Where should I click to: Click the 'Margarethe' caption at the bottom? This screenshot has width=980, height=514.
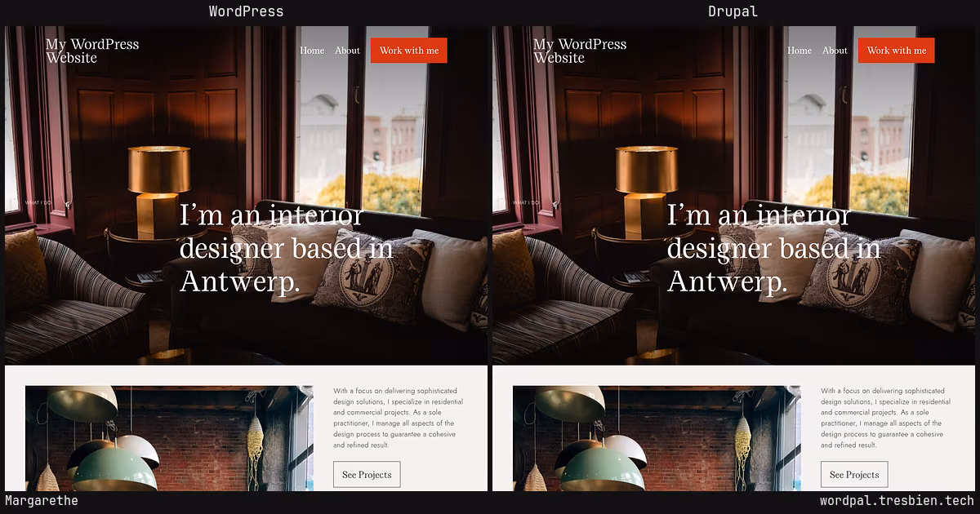pos(42,501)
